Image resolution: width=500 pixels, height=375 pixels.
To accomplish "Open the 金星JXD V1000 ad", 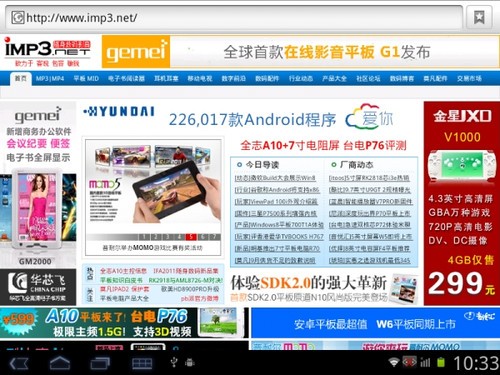I will click(462, 203).
